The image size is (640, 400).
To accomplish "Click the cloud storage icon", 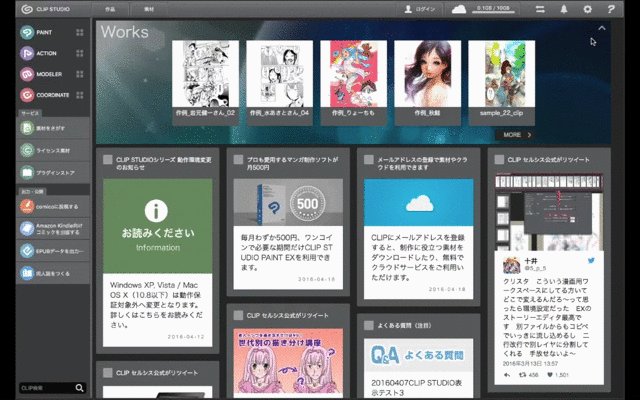I will click(459, 9).
